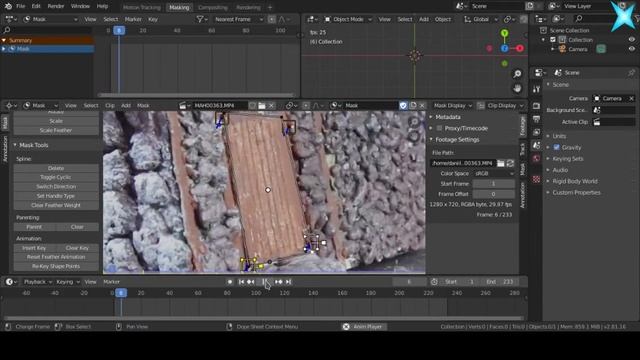Viewport: 640px width, 360px height.
Task: Toggle the preview range clock icon
Action: click(x=434, y=282)
